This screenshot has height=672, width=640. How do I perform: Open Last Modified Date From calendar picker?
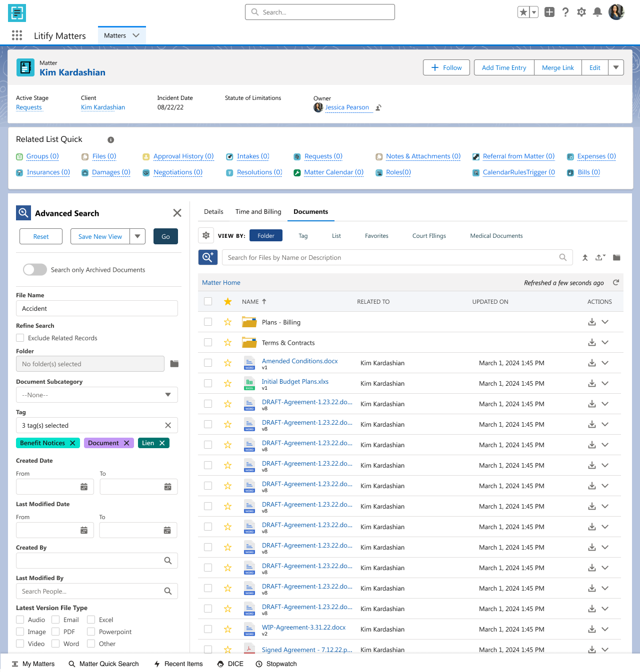click(x=84, y=530)
